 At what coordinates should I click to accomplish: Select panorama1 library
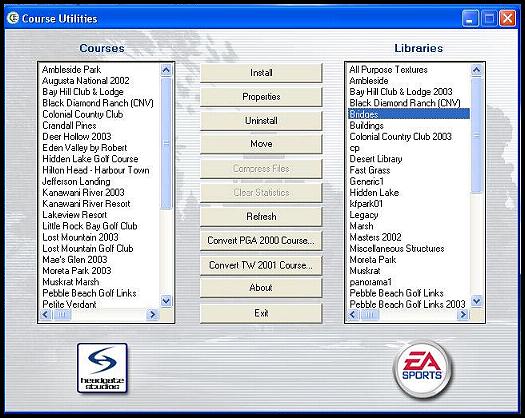(370, 282)
